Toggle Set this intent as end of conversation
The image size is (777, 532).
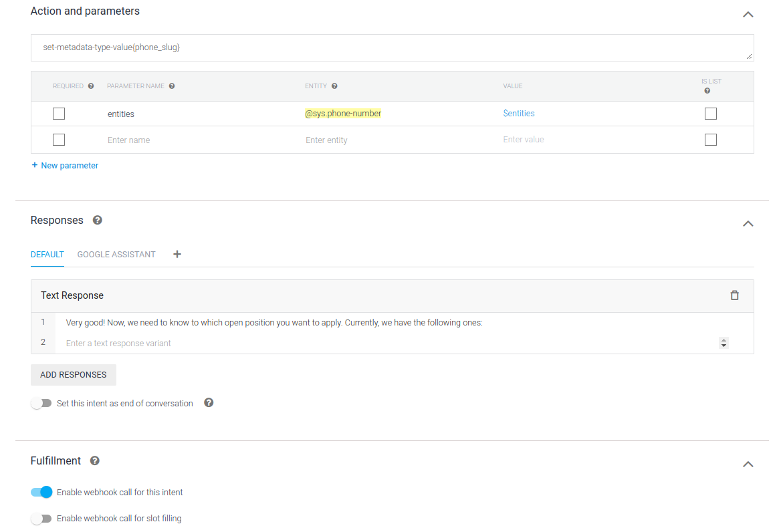(41, 404)
